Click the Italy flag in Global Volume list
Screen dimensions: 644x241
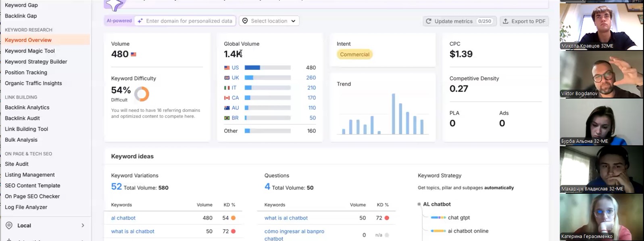tap(227, 88)
